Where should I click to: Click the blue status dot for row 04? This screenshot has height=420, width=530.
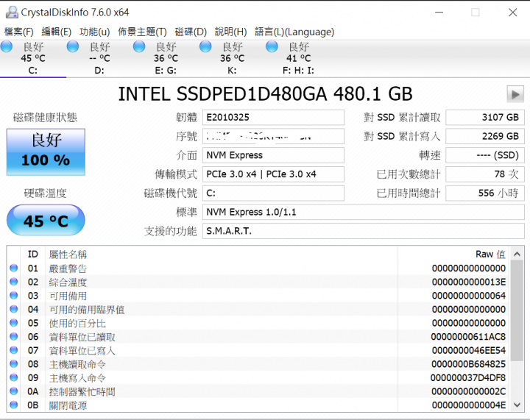tap(14, 309)
